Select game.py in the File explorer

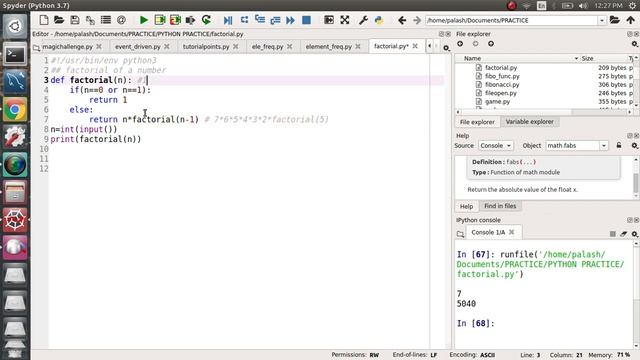click(497, 102)
